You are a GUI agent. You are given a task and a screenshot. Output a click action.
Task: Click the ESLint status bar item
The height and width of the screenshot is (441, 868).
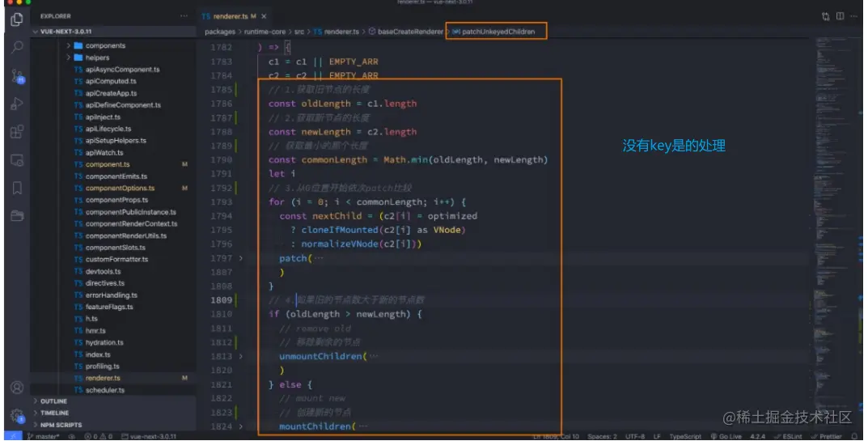(x=787, y=437)
